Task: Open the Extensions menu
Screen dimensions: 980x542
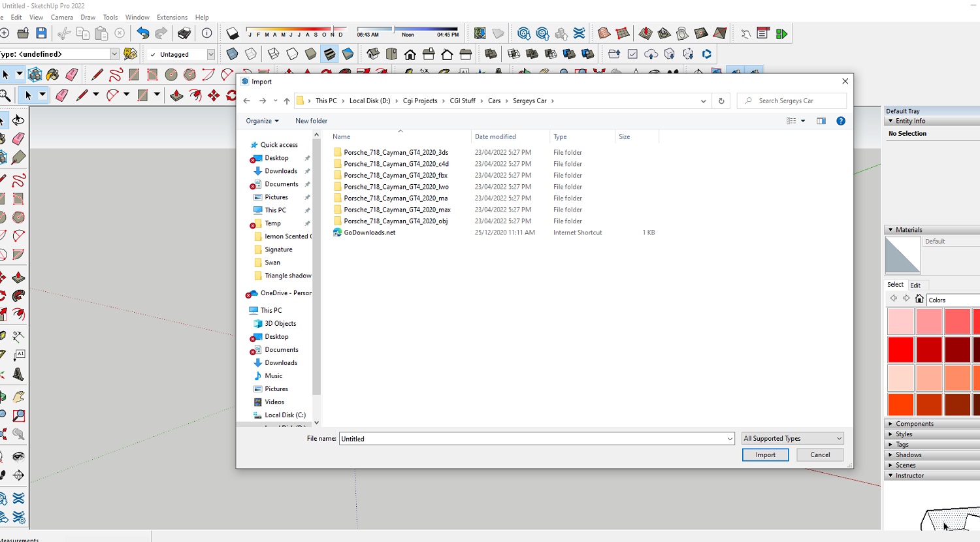Action: tap(172, 17)
